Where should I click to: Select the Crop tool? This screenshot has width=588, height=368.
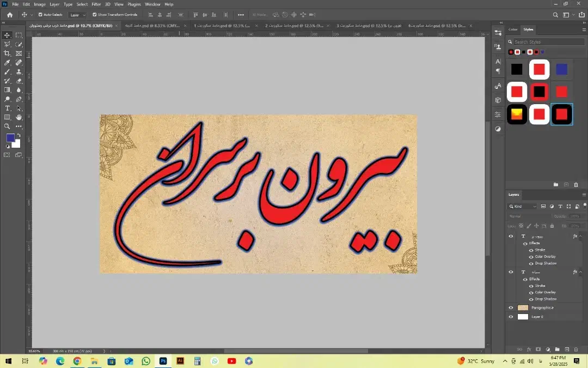click(7, 53)
